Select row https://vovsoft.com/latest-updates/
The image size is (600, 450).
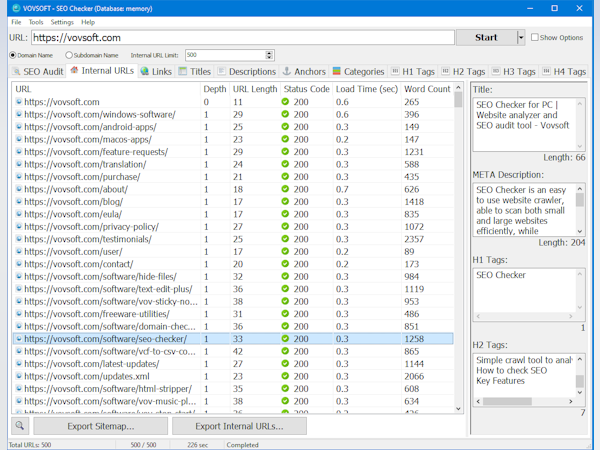(x=233, y=364)
